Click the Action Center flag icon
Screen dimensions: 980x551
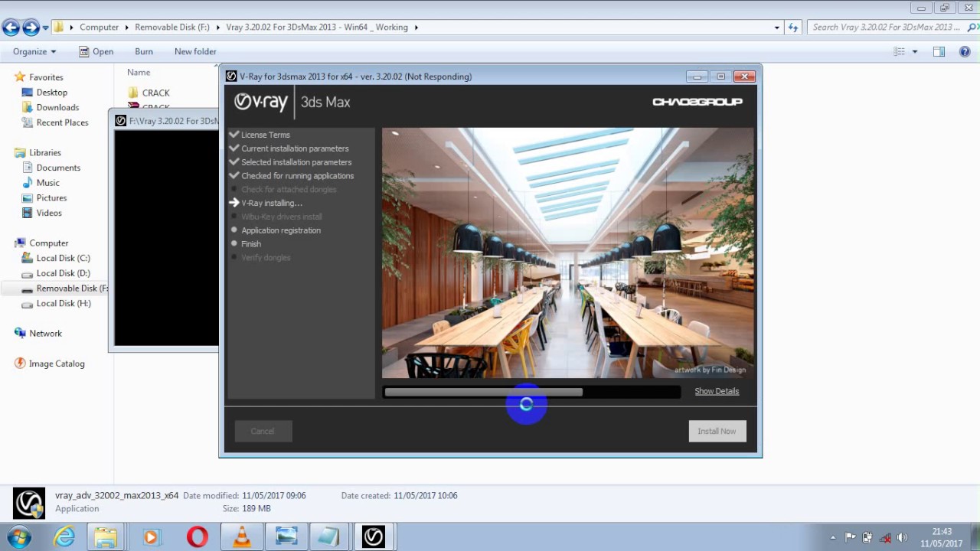tap(850, 537)
